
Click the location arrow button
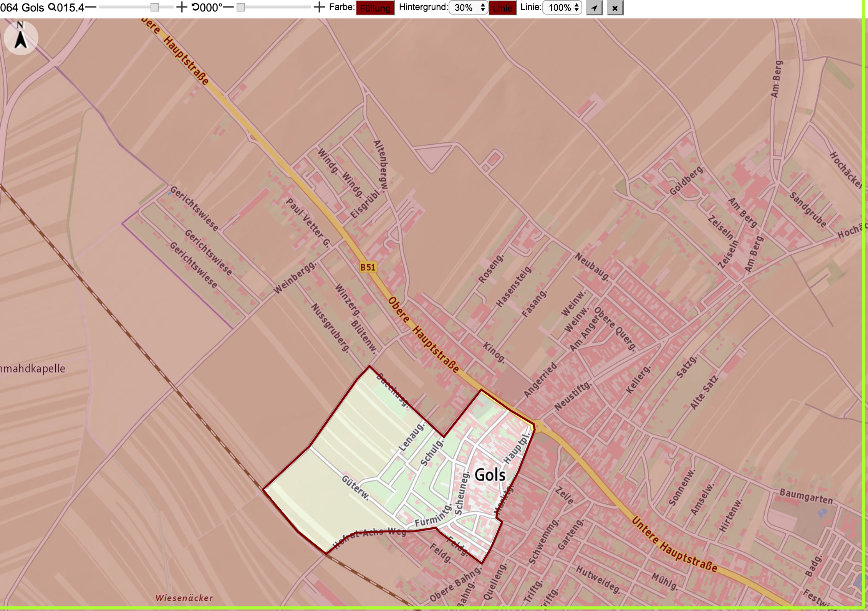(594, 8)
